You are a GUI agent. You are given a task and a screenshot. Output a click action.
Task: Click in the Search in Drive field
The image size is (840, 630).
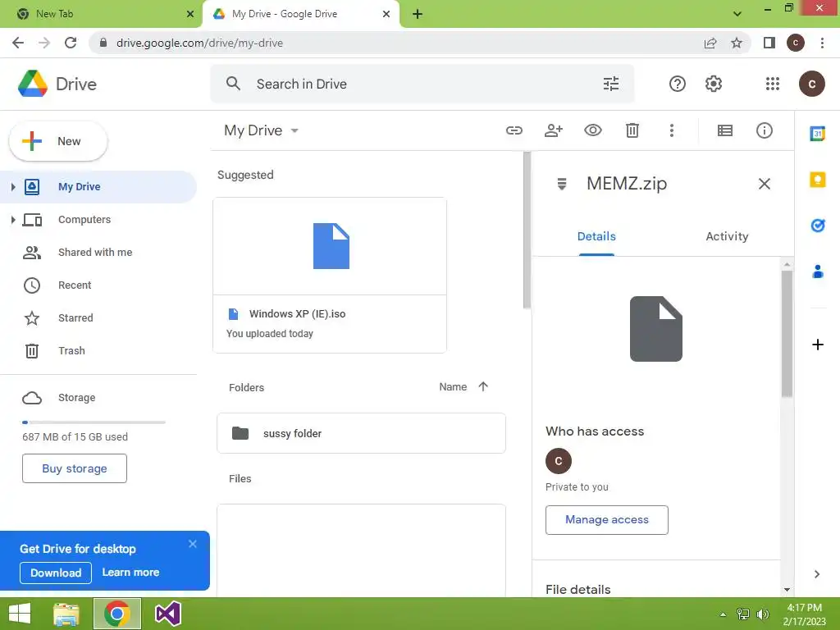pos(423,84)
